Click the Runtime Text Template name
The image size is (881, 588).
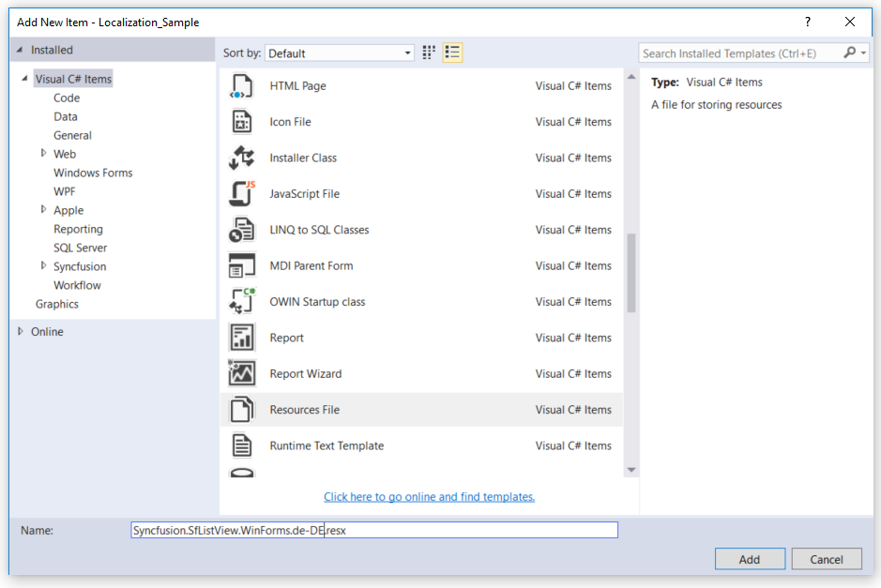(x=327, y=445)
